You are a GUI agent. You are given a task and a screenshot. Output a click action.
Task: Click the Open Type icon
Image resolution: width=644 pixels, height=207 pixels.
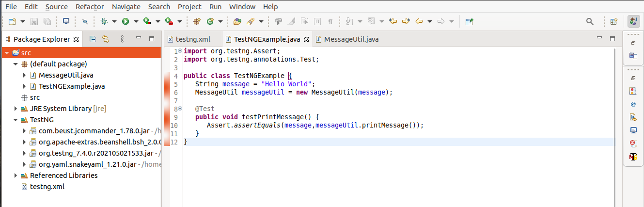coord(237,21)
